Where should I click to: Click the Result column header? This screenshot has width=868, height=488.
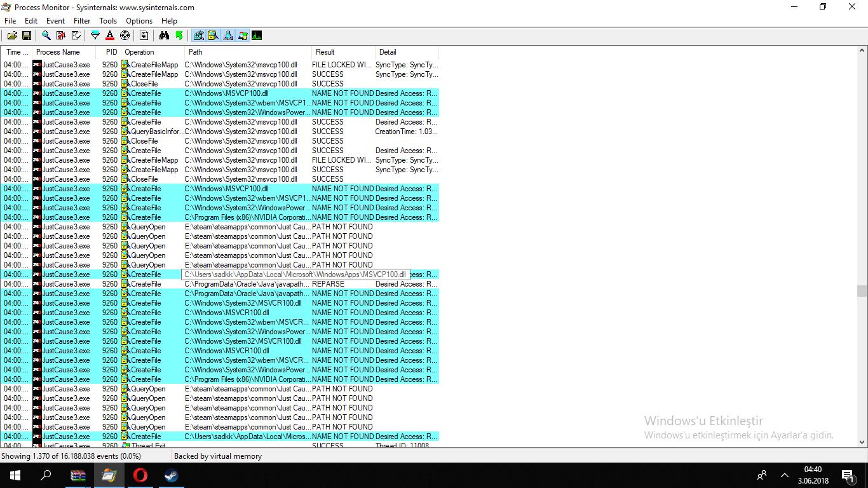pyautogui.click(x=343, y=52)
